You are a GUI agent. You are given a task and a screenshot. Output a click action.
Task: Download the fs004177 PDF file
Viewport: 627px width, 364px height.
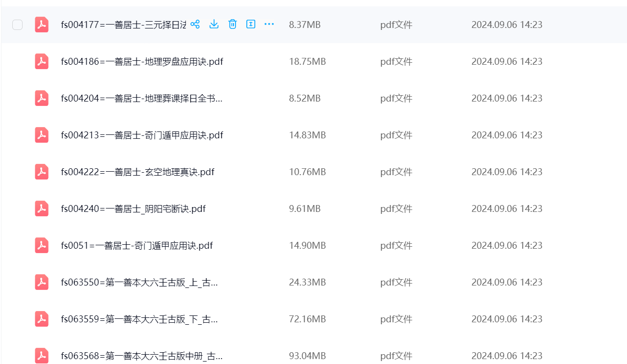214,25
